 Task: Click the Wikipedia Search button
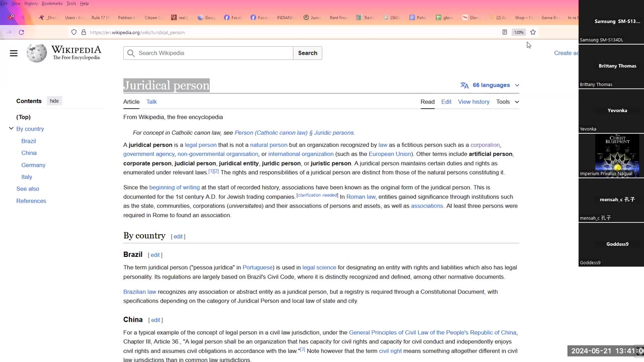[x=307, y=53]
